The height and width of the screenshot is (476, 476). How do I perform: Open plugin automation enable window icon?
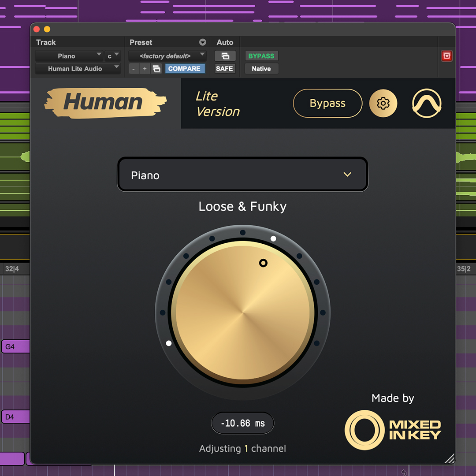[225, 56]
